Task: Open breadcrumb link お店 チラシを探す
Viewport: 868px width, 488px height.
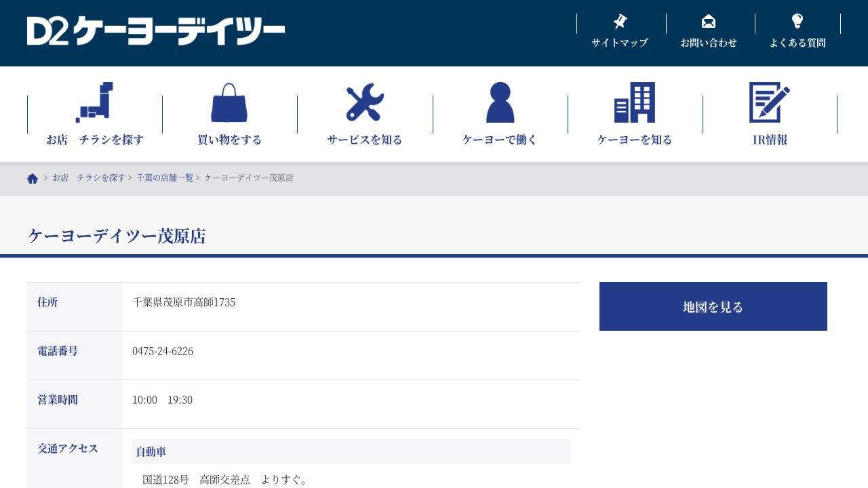Action: [x=88, y=178]
